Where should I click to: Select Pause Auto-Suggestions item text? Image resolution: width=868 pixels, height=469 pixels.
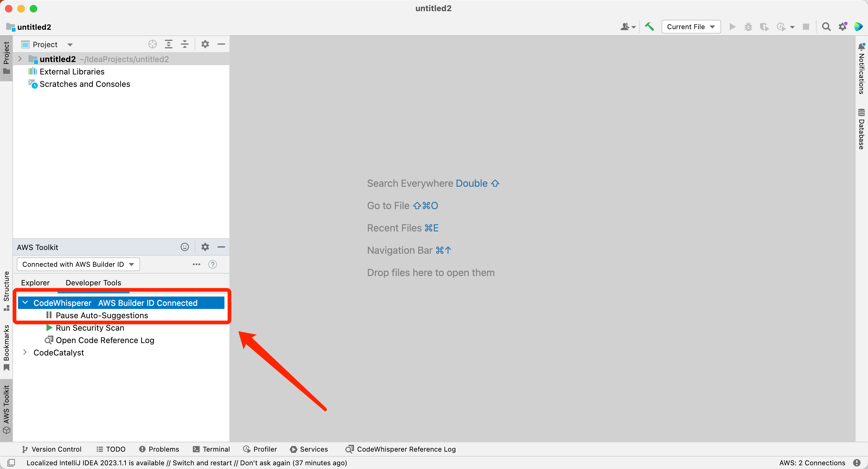[102, 315]
